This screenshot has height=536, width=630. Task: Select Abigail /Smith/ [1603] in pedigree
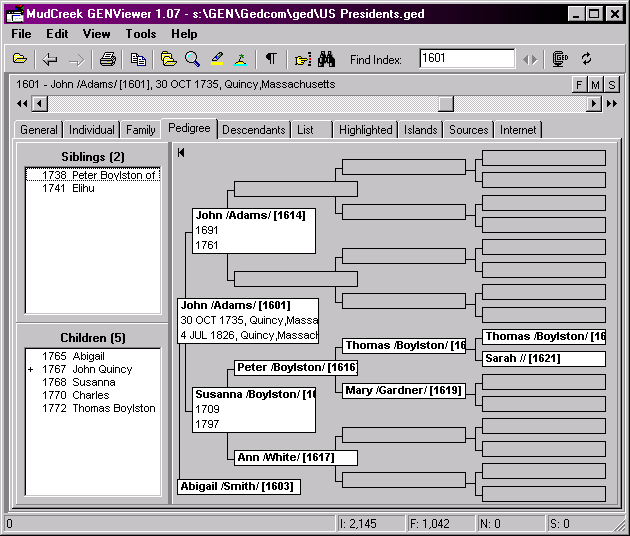click(238, 487)
